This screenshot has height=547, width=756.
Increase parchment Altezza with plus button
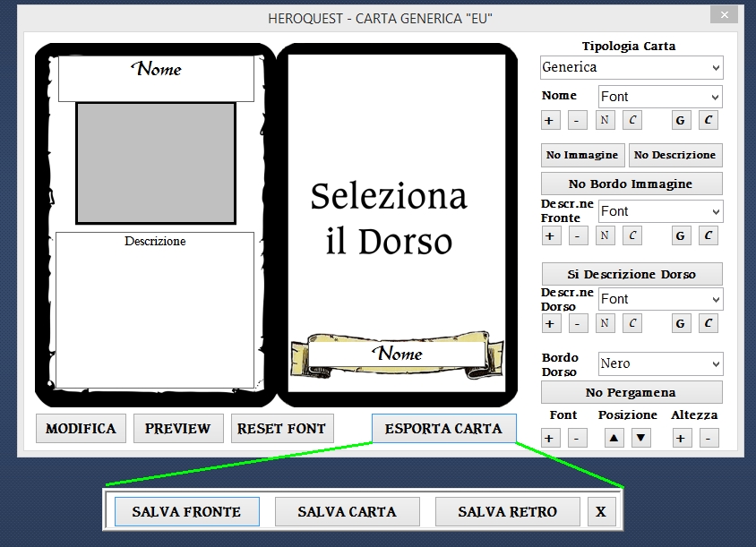pyautogui.click(x=681, y=439)
